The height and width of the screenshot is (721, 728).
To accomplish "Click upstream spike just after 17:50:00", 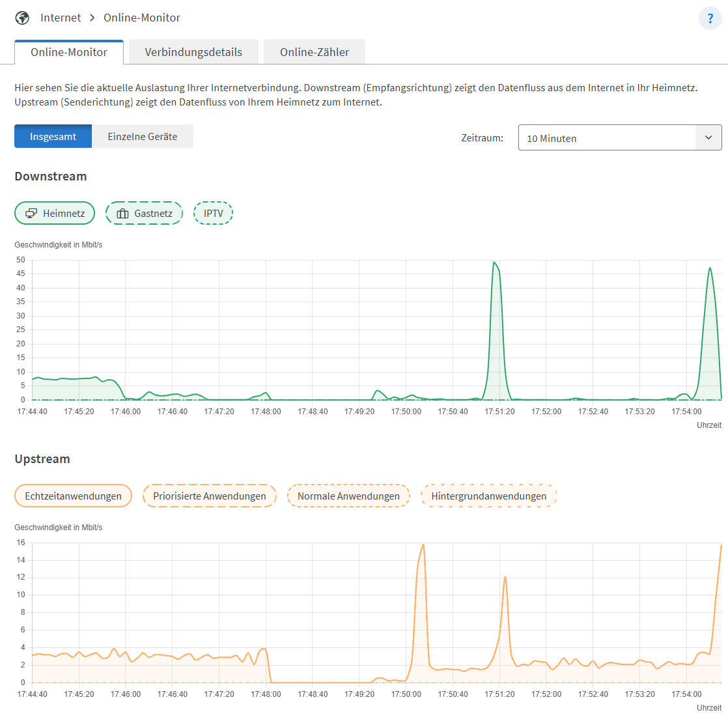I will point(423,546).
